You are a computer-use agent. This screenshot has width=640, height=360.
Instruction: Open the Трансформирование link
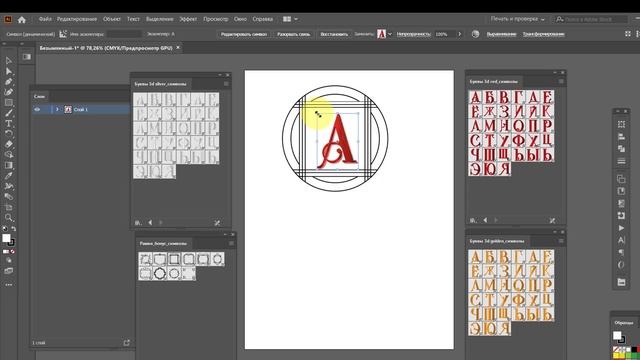click(543, 34)
